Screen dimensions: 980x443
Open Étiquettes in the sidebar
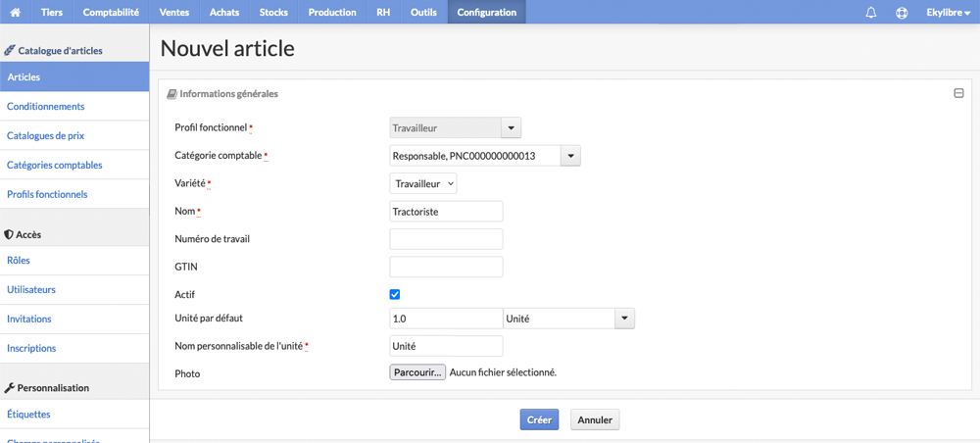click(x=74, y=415)
